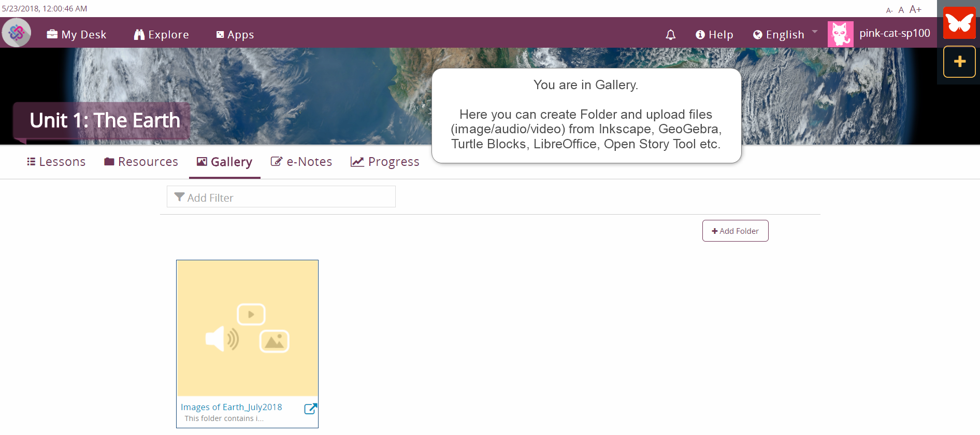980x435 pixels.
Task: Open Images of Earth_July2018 folder link
Action: (x=231, y=407)
